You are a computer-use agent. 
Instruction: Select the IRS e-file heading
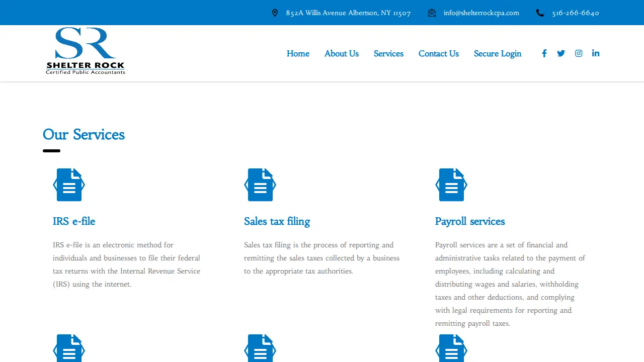(x=74, y=221)
